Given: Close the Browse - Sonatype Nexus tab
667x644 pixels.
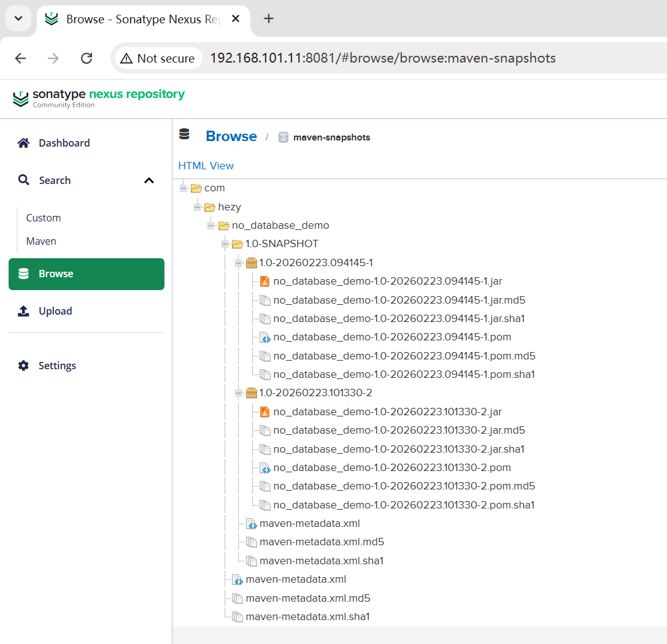Looking at the screenshot, I should [236, 18].
